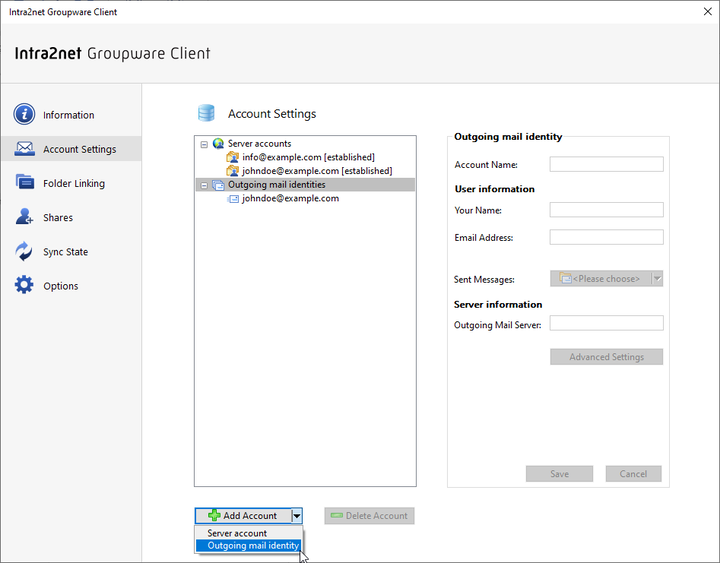
Task: Collapse the Outgoing mail identities node
Action: (204, 186)
